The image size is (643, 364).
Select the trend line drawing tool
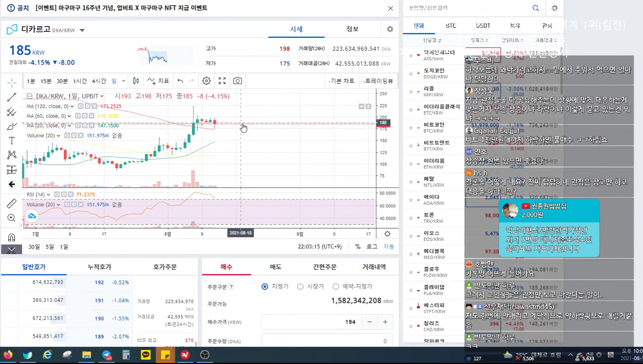[12, 97]
